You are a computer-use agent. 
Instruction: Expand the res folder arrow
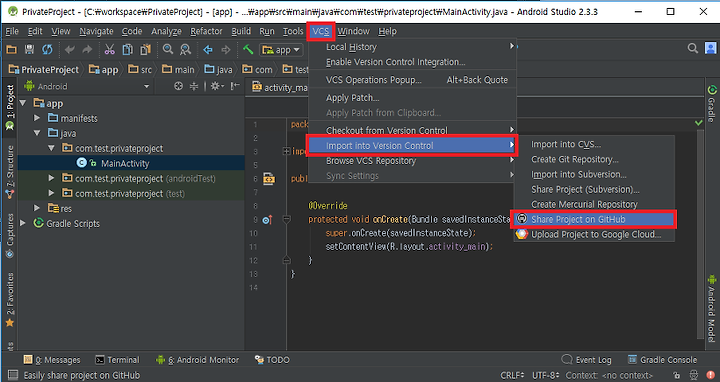(x=37, y=208)
